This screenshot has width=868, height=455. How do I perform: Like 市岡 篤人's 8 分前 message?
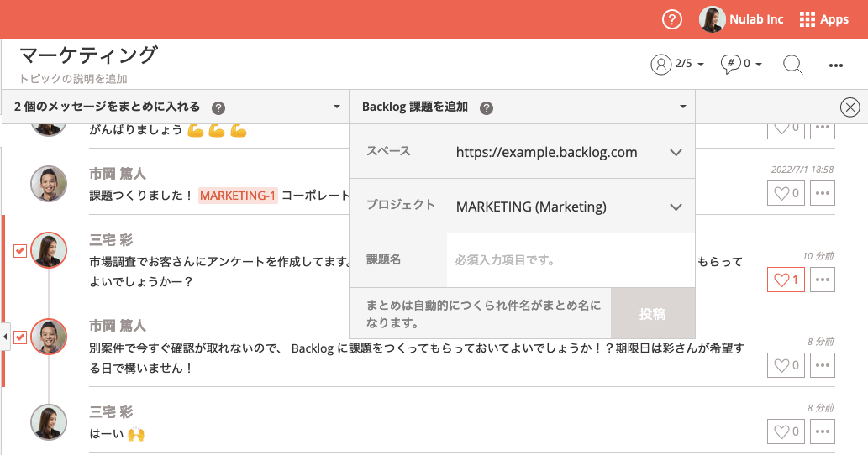pyautogui.click(x=786, y=365)
